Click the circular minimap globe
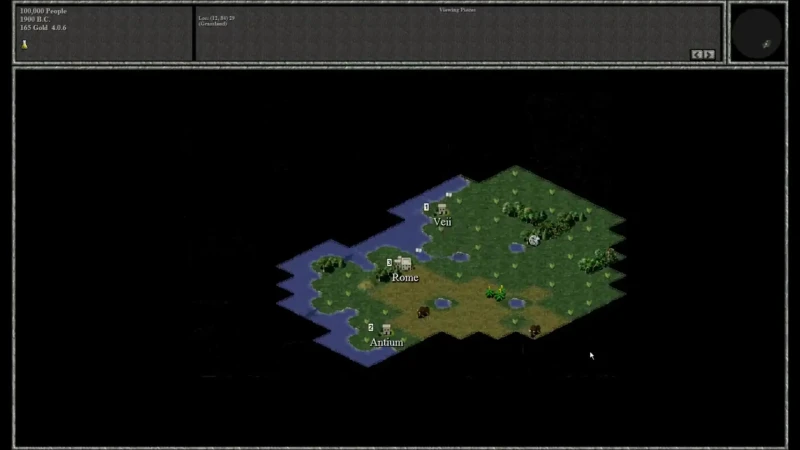The width and height of the screenshot is (800, 450). coord(758,34)
